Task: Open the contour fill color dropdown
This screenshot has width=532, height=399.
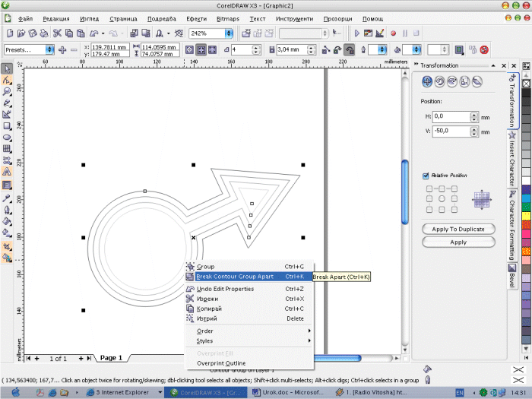Action: (x=416, y=50)
